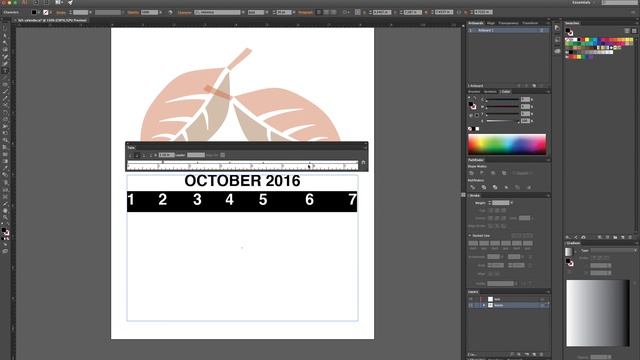Click the Recolor Artwork icon in the control bar

pos(170,12)
